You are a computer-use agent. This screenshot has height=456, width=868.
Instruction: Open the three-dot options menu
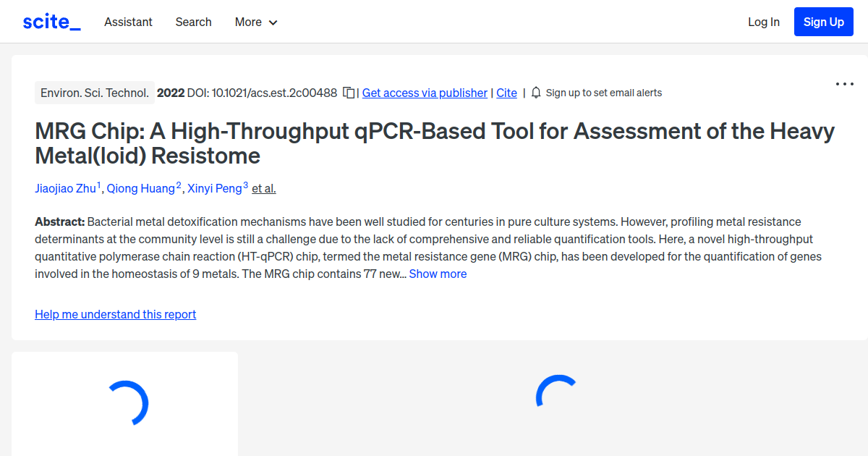coord(844,84)
